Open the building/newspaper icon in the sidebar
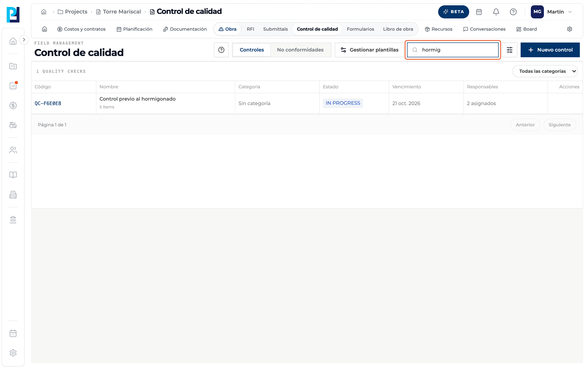The height and width of the screenshot is (368, 588). [13, 194]
